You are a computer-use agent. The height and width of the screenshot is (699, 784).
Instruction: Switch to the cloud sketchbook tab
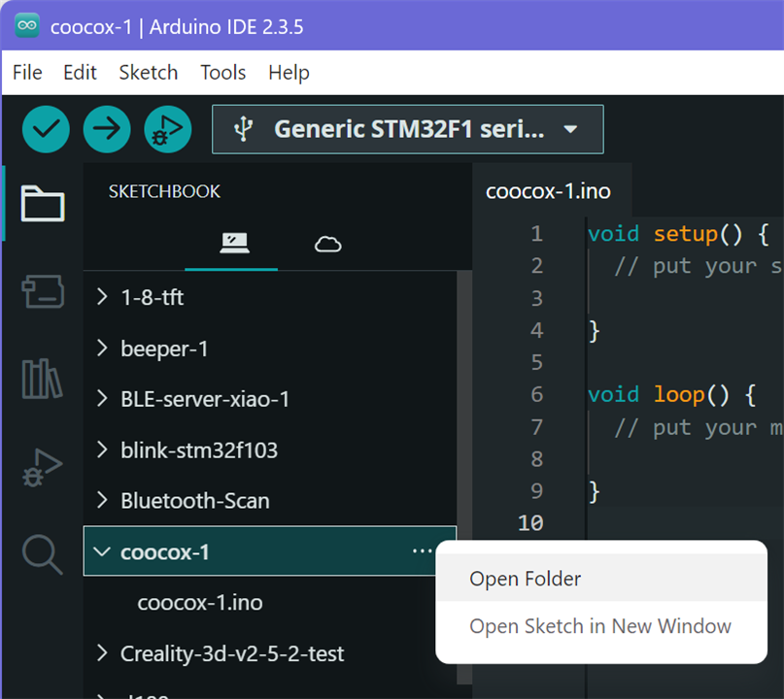pos(328,244)
